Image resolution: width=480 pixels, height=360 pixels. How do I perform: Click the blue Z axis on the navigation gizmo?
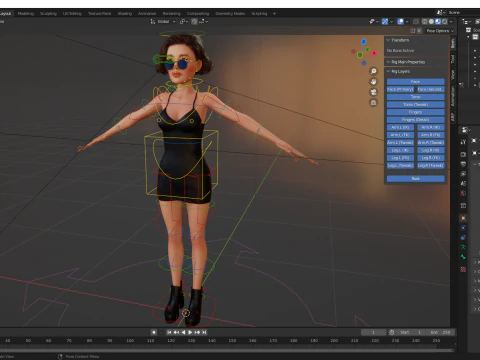[363, 41]
